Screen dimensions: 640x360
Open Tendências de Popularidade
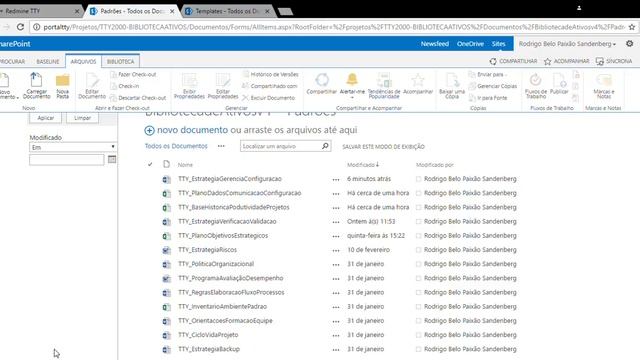pyautogui.click(x=384, y=86)
